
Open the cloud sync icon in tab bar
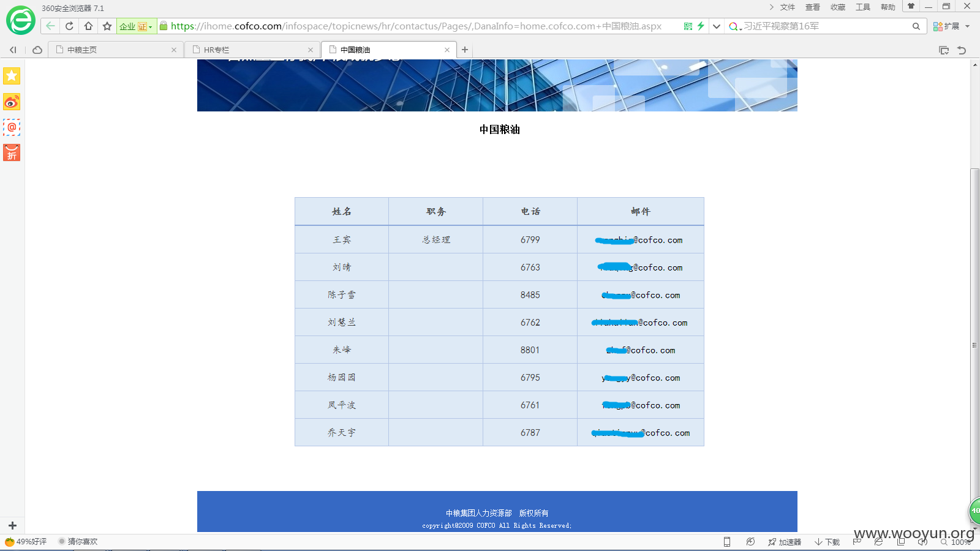tap(37, 50)
